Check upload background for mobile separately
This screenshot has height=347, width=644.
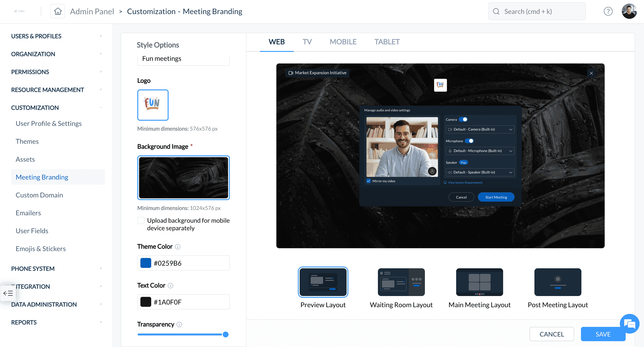141,220
